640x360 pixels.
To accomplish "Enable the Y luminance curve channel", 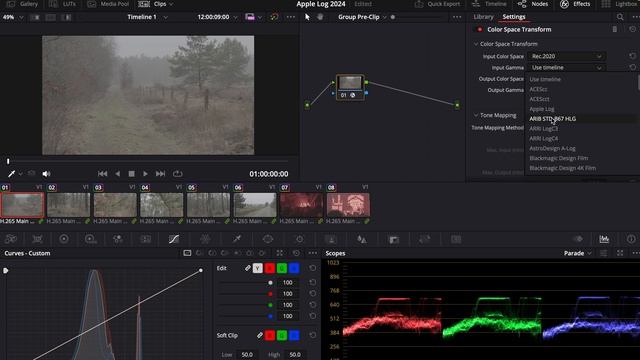I will coord(258,268).
